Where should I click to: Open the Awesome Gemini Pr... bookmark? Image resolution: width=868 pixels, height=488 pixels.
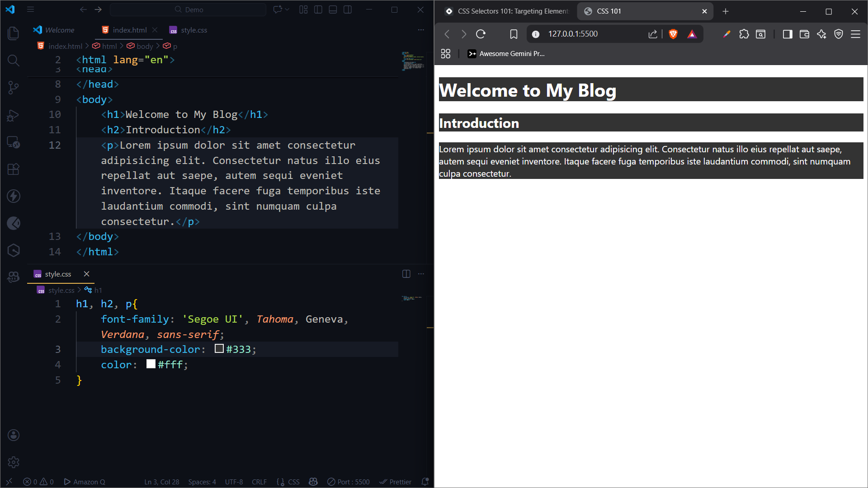click(x=506, y=54)
